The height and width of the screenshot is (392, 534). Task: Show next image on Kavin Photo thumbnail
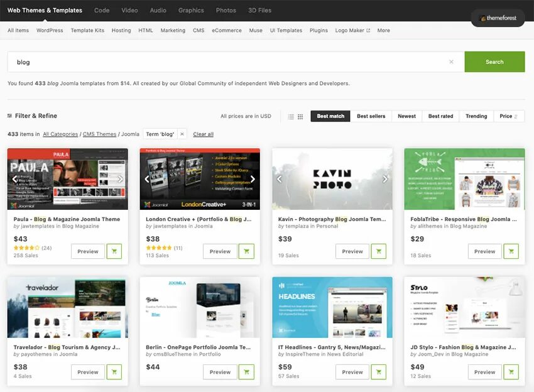tap(385, 179)
